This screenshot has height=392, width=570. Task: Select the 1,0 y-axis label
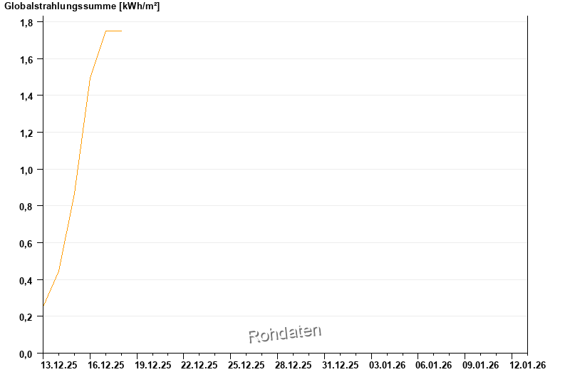(26, 170)
